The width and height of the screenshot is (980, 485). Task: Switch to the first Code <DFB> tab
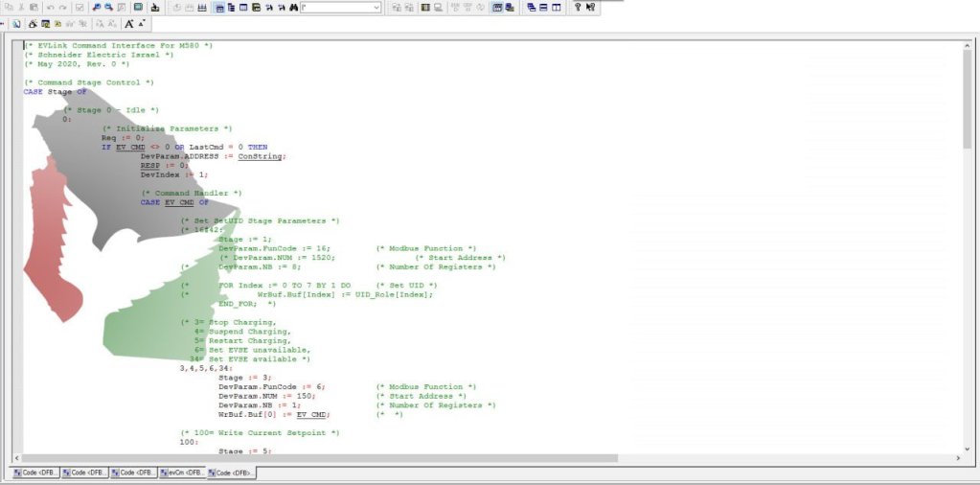tap(34, 473)
